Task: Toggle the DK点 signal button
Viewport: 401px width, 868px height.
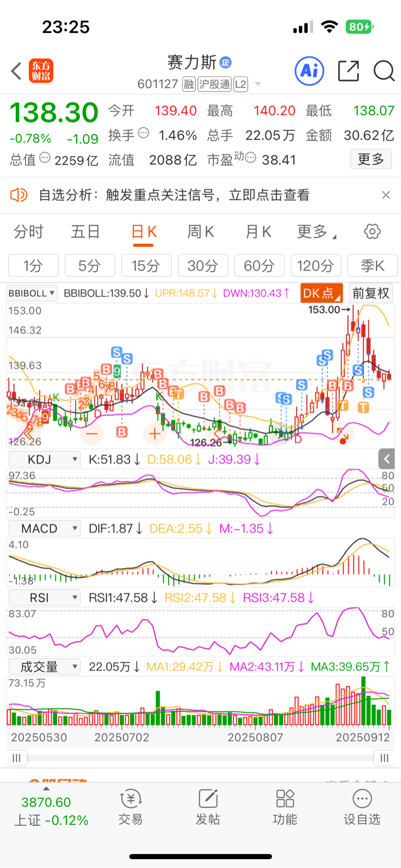Action: [321, 293]
